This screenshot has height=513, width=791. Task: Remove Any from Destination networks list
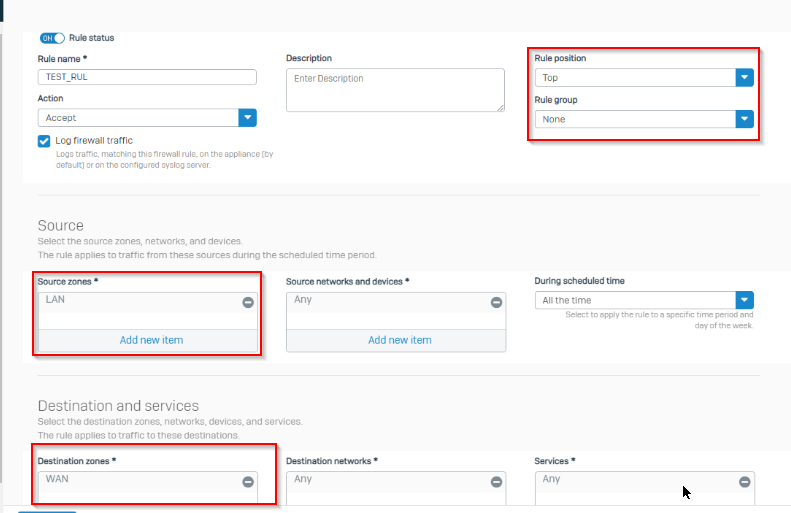pos(496,482)
